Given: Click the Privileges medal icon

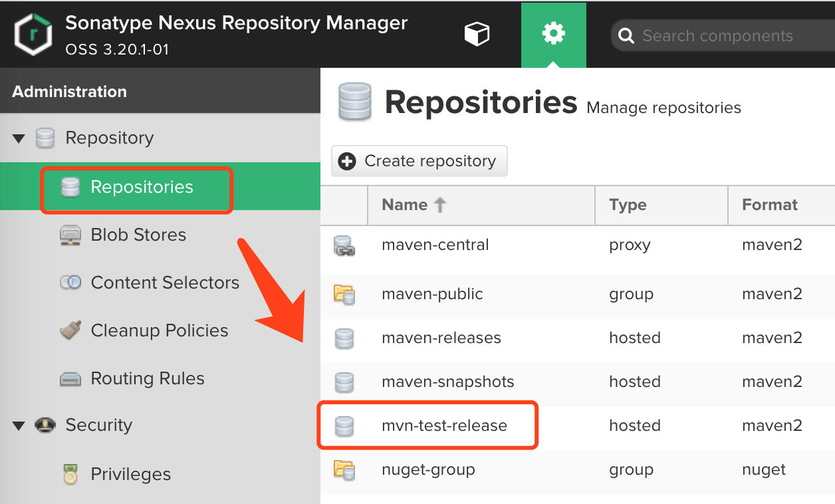Looking at the screenshot, I should tap(70, 474).
